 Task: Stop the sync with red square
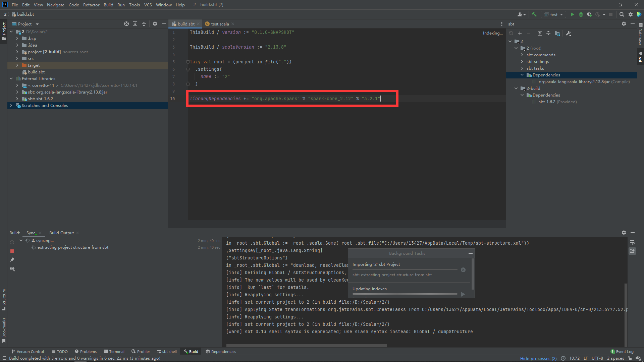(x=12, y=251)
